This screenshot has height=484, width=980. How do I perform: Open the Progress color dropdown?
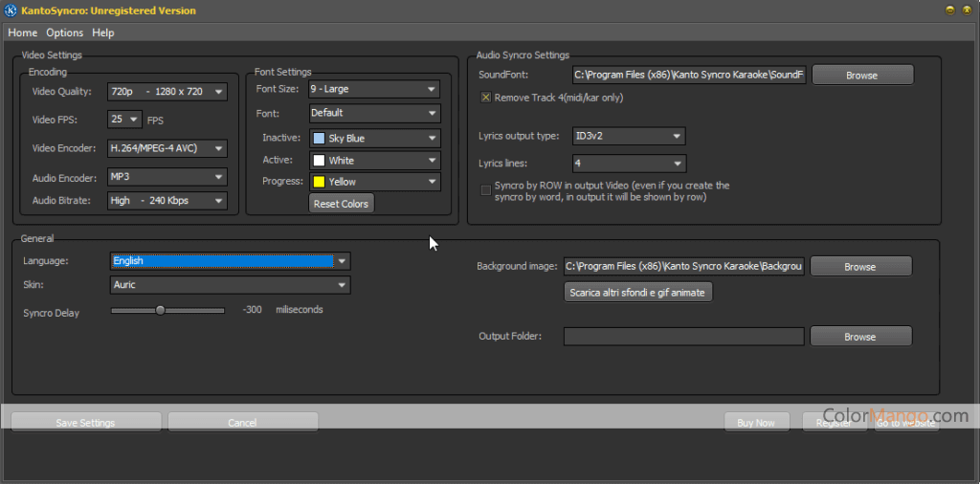[x=374, y=182]
